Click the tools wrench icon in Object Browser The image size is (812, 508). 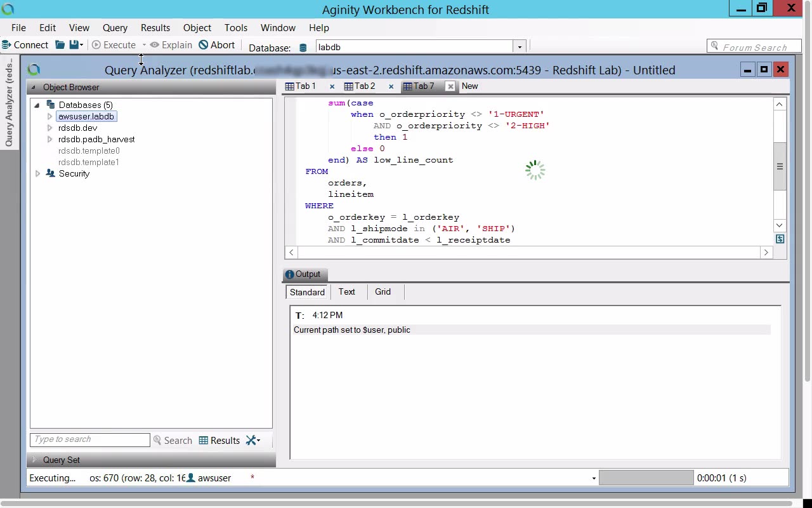point(252,441)
